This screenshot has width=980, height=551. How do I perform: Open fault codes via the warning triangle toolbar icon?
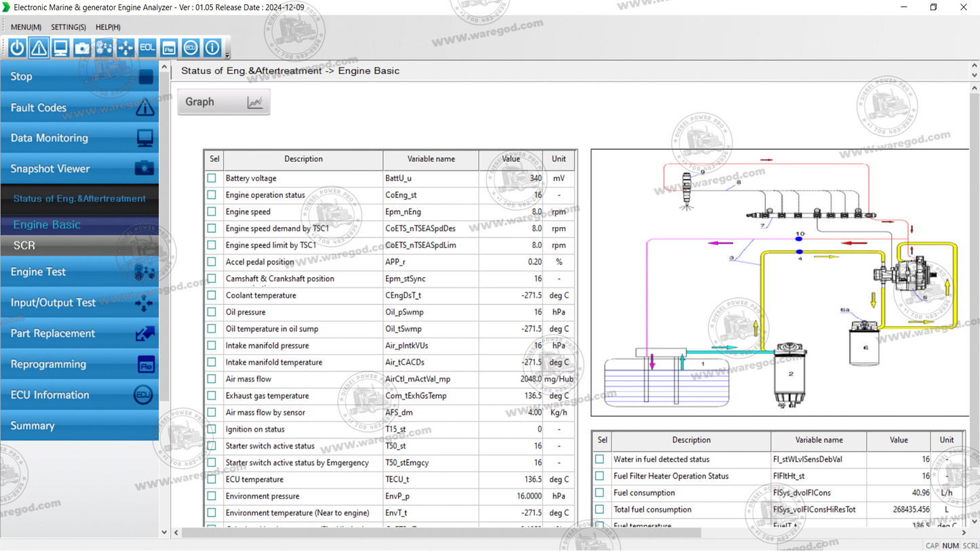pyautogui.click(x=39, y=47)
